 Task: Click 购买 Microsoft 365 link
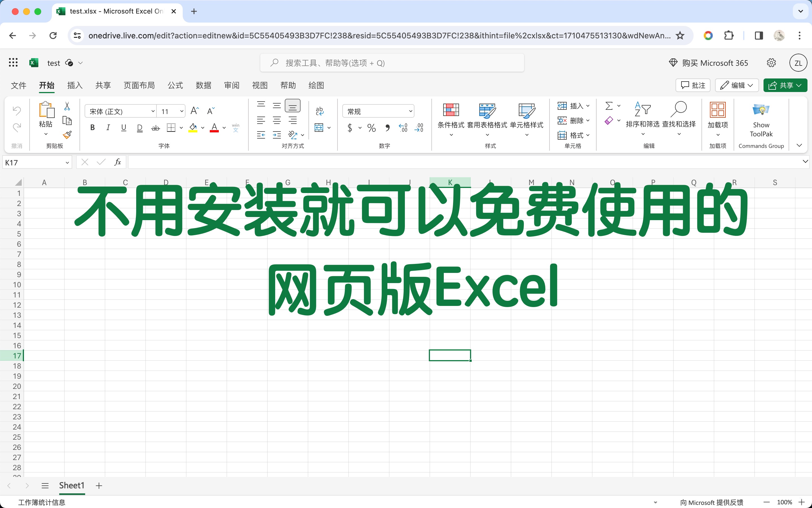pos(708,63)
